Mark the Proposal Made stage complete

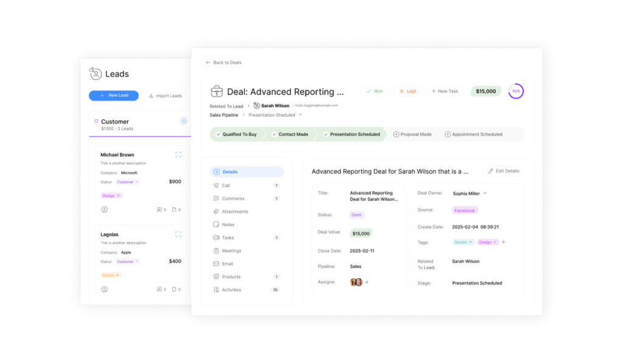pyautogui.click(x=396, y=134)
